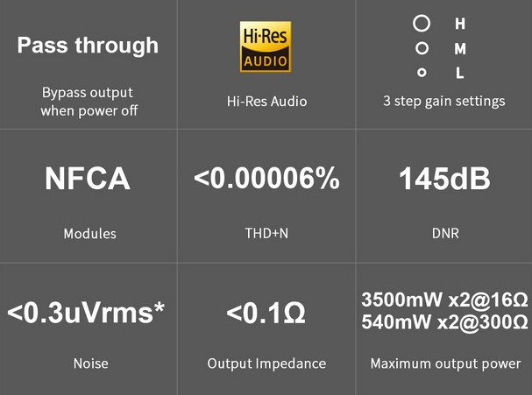Image resolution: width=532 pixels, height=395 pixels.
Task: Click the Hi-Res Audio gold logo
Action: click(266, 46)
